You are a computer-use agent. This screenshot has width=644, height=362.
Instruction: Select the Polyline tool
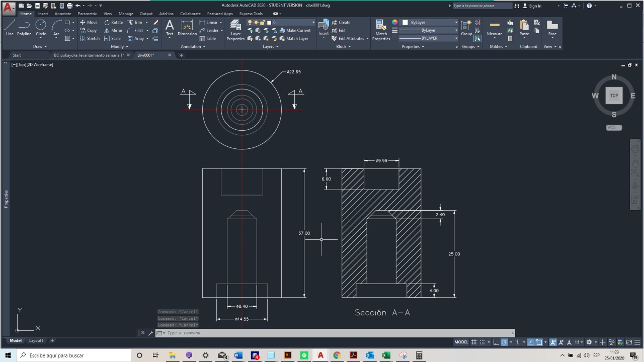[24, 28]
